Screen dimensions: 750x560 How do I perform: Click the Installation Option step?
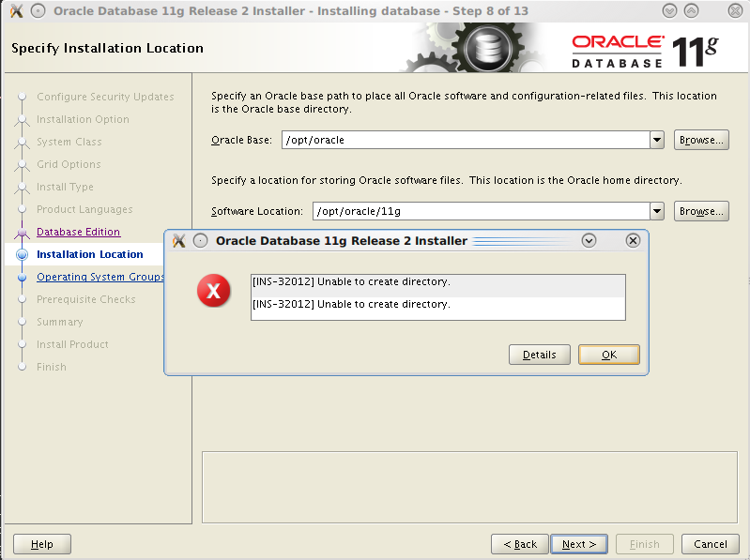click(x=83, y=119)
